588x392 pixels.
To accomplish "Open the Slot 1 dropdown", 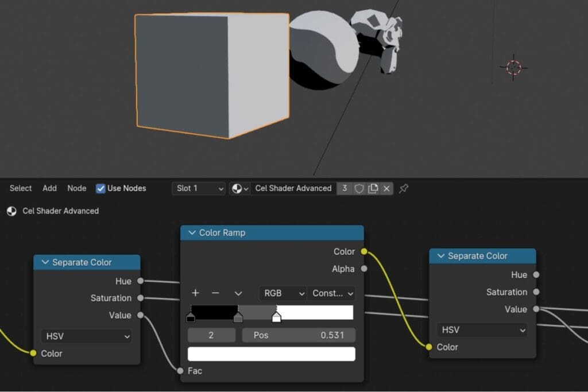I will [199, 188].
